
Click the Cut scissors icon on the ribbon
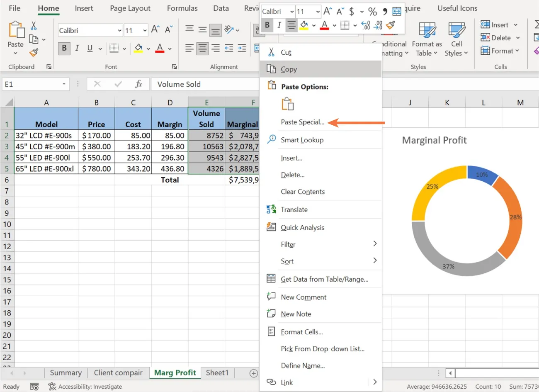34,25
